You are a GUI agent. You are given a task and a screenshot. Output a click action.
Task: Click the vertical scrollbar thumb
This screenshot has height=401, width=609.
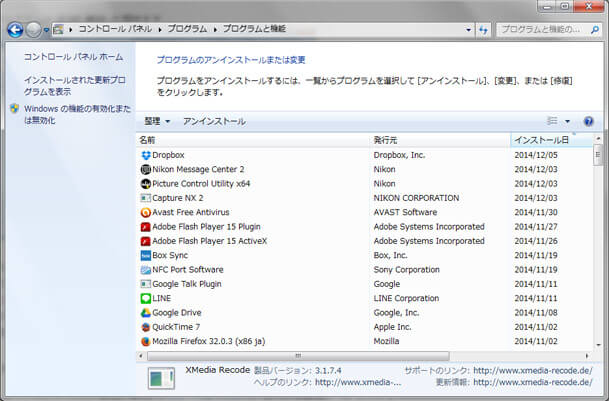598,155
